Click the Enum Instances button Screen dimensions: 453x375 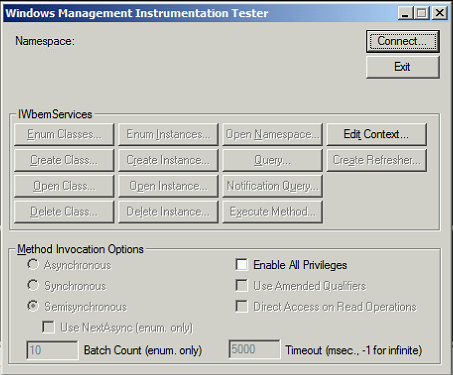point(168,134)
